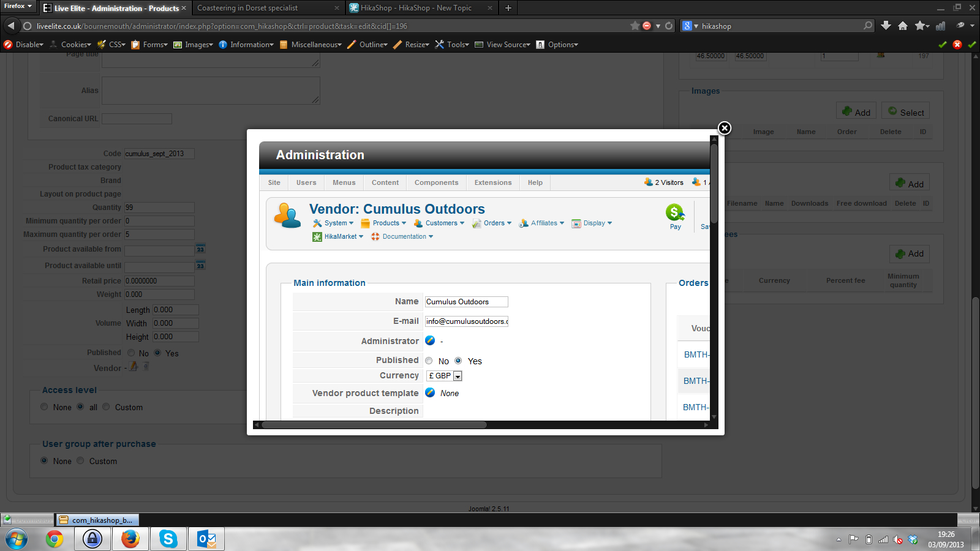Click the popup horizontal scrollbar thumb
This screenshot has width=980, height=551.
[374, 424]
